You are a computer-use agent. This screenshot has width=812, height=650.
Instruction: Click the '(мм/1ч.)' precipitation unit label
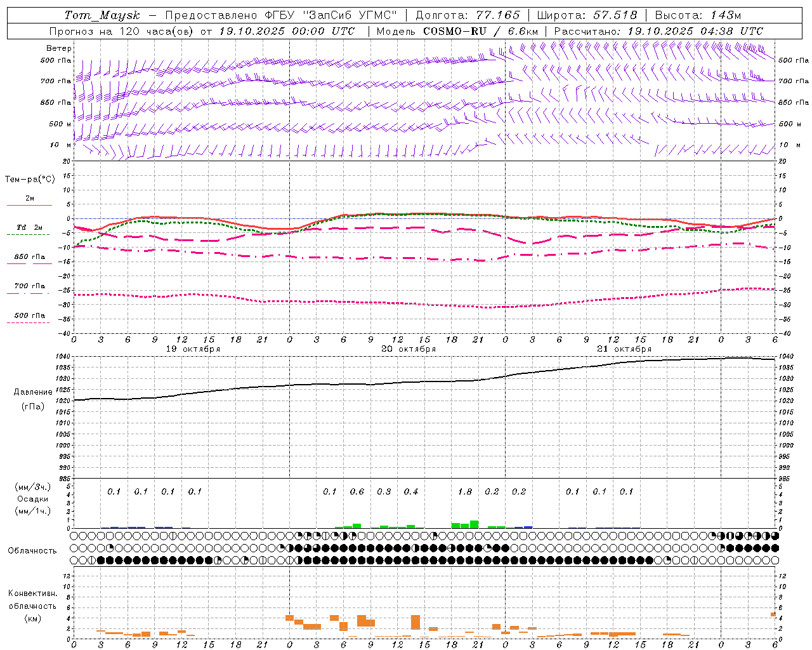click(32, 511)
